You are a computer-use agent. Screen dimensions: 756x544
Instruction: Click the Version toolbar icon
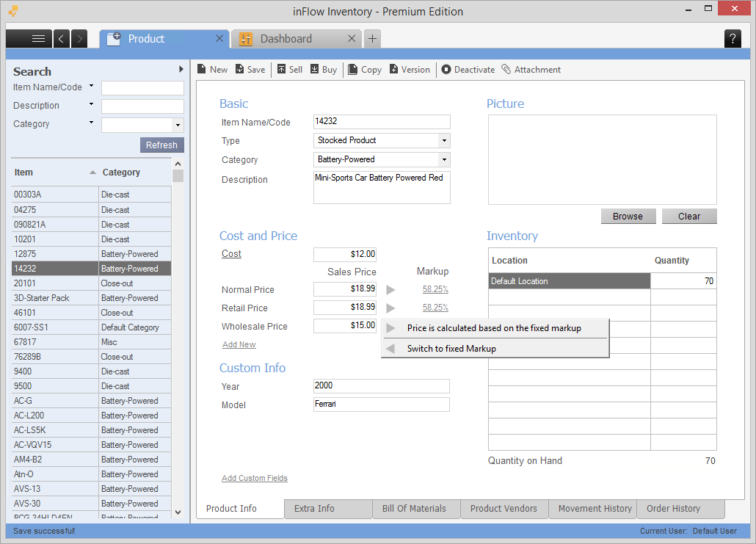point(394,70)
